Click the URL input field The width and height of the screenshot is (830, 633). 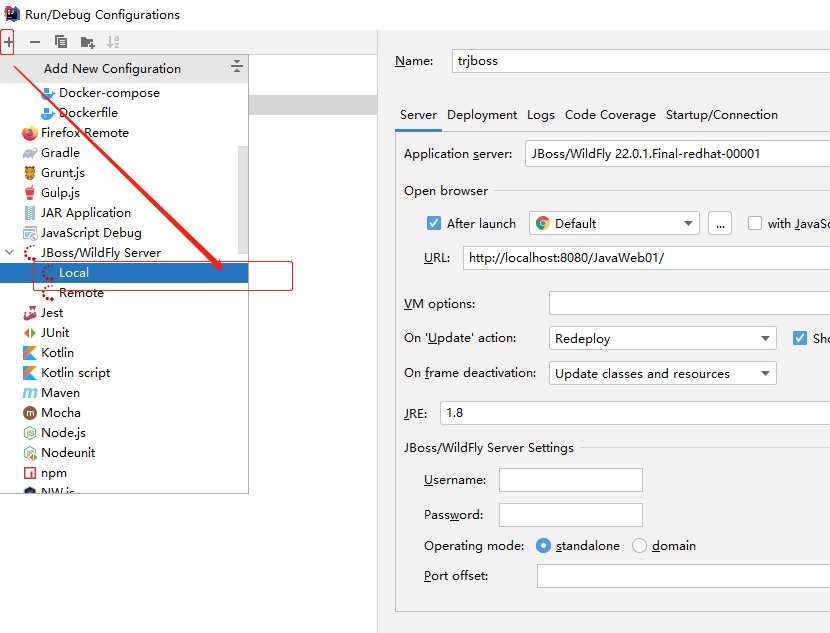point(646,258)
